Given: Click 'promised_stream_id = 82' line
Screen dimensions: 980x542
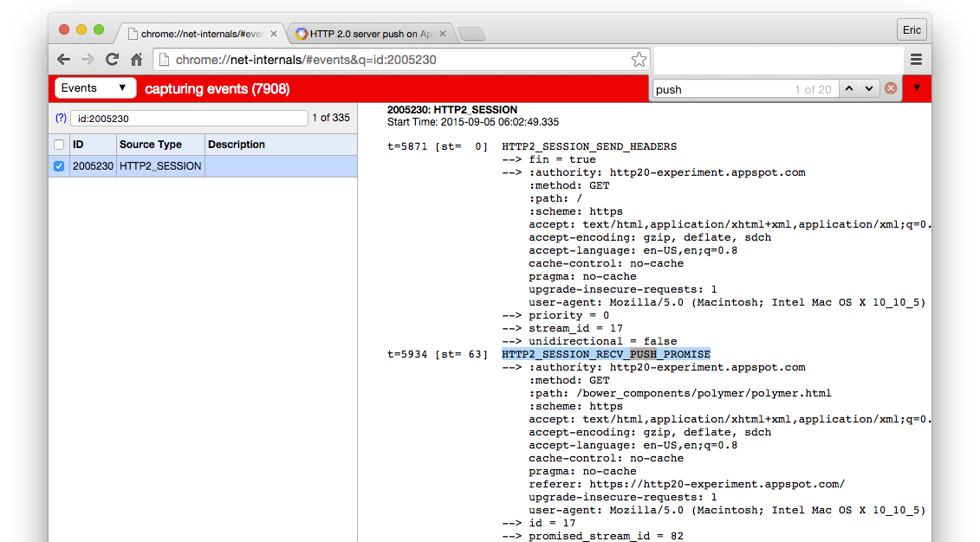Looking at the screenshot, I should click(607, 536).
